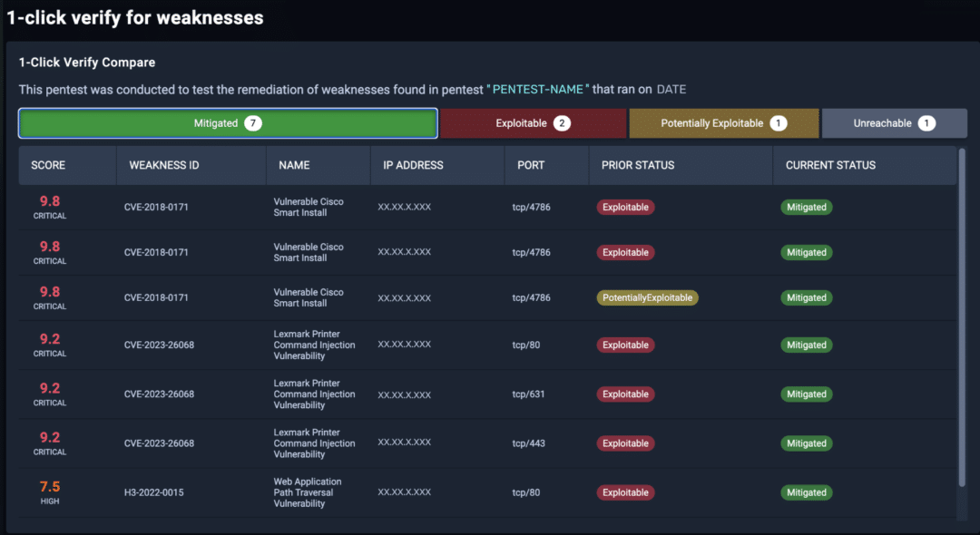Toggle the Mitigated filter

(x=227, y=122)
